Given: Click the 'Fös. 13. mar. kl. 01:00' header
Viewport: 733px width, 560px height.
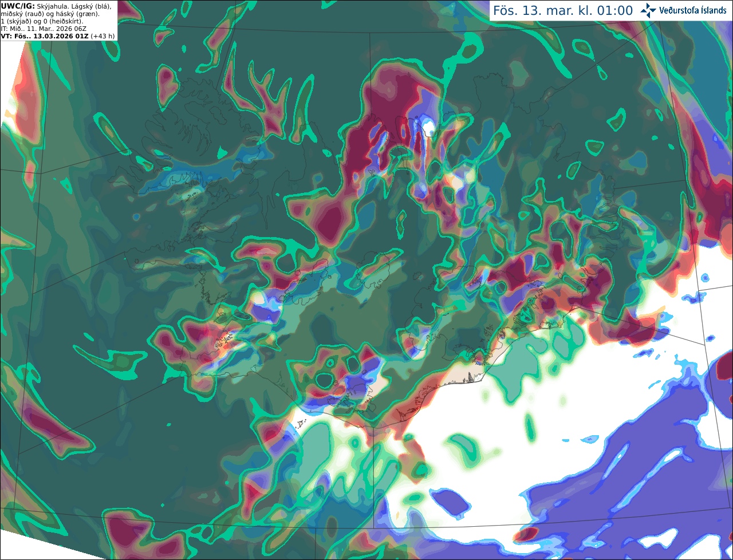Looking at the screenshot, I should pos(563,10).
